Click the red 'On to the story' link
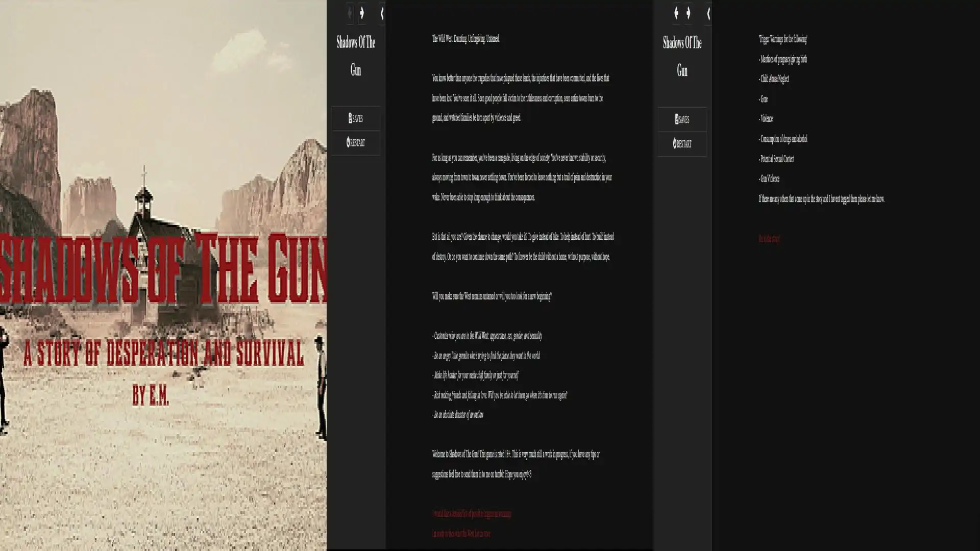980x551 pixels. coord(769,239)
